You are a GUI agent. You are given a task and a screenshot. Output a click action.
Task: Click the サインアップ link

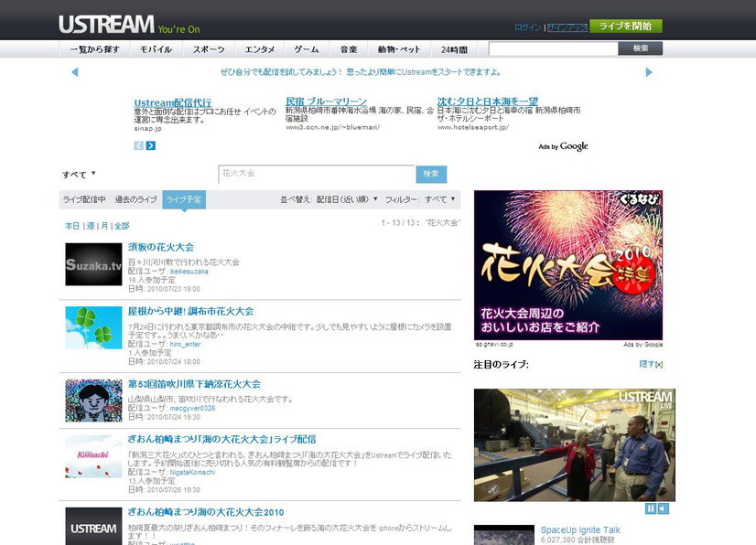point(567,27)
